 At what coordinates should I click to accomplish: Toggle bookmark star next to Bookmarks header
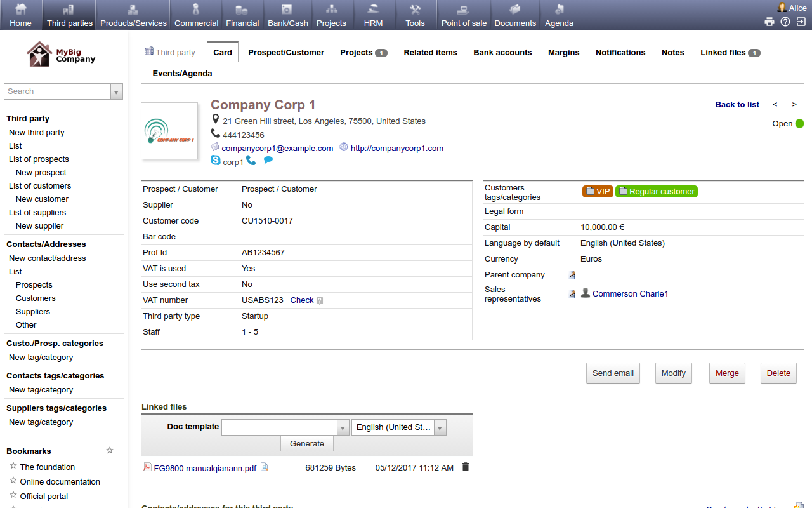(109, 450)
